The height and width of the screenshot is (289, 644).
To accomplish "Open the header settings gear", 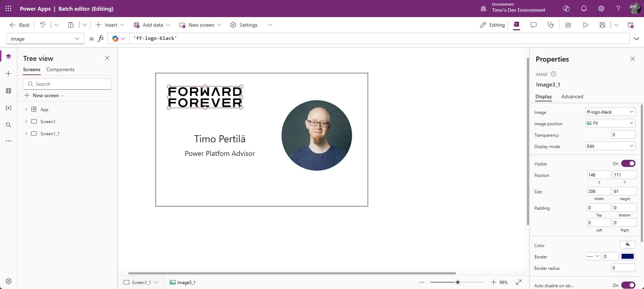I will click(x=601, y=9).
